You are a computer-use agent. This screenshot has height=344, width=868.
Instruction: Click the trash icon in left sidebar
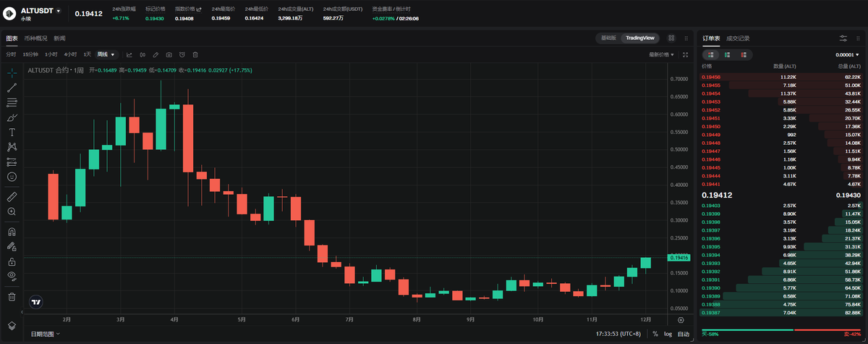pyautogui.click(x=12, y=296)
